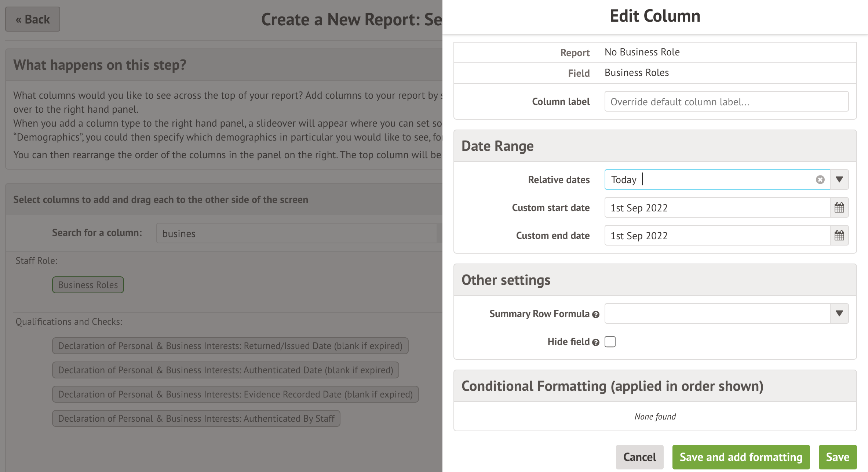Open calendar for Custom start date
Image resolution: width=868 pixels, height=472 pixels.
point(839,208)
